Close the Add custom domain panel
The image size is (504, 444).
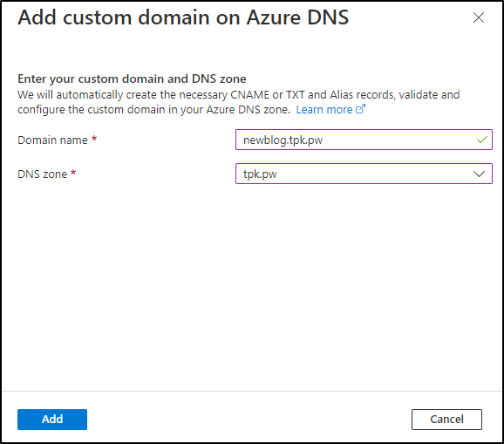pyautogui.click(x=479, y=17)
